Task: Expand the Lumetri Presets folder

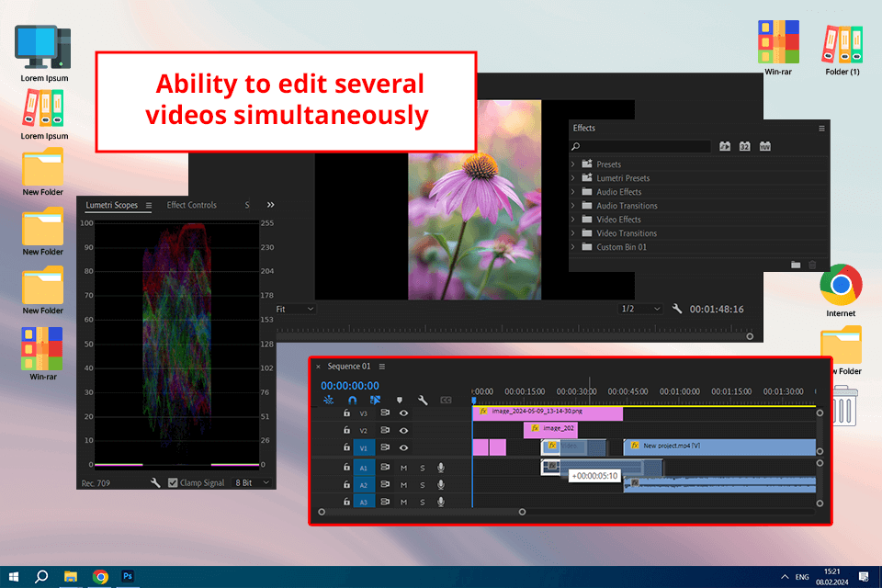Action: [x=573, y=178]
